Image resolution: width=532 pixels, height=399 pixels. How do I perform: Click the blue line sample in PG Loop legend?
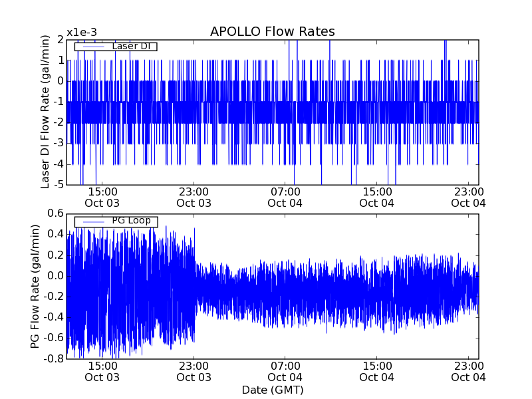90,221
